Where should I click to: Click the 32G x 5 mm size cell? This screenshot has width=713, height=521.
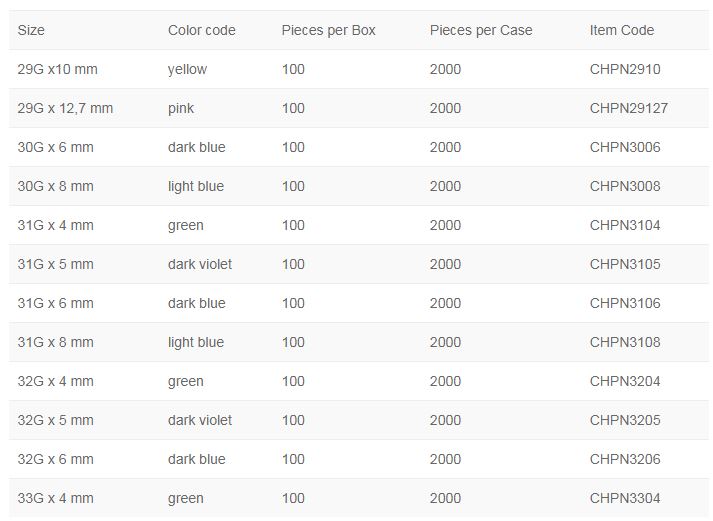(56, 420)
